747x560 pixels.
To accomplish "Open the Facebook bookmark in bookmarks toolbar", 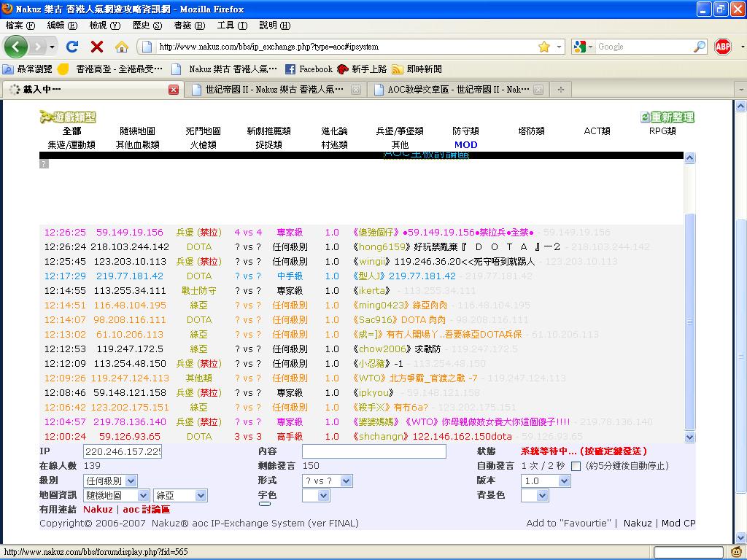I will click(309, 69).
